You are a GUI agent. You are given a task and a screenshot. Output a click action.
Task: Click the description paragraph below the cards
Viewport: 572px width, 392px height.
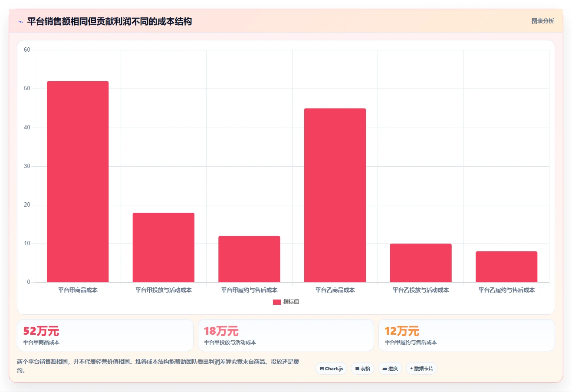(x=158, y=366)
